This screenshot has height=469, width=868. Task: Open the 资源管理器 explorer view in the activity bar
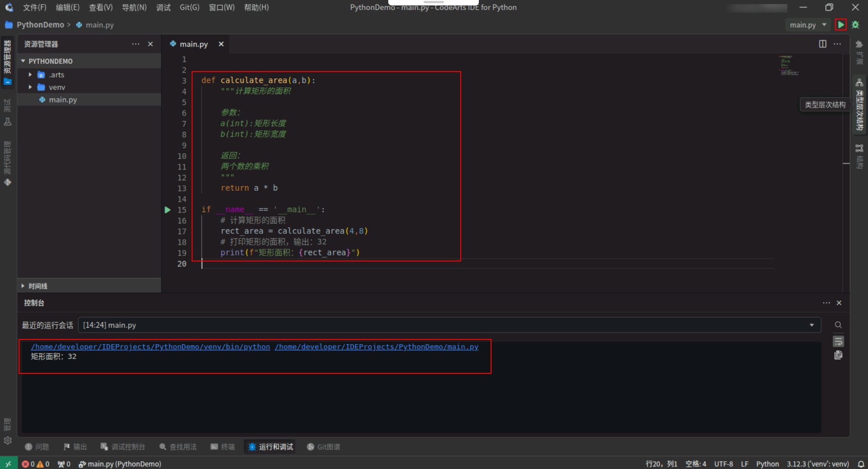[x=8, y=62]
